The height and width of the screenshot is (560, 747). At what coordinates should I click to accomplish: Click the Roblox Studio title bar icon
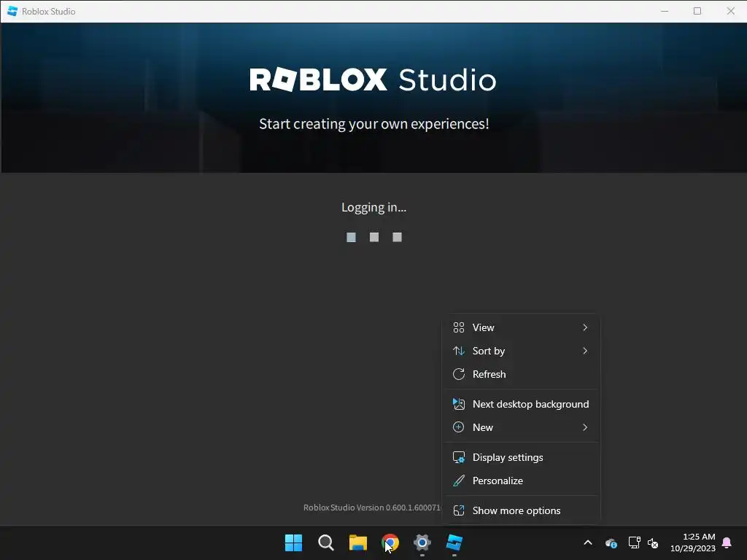(x=12, y=11)
